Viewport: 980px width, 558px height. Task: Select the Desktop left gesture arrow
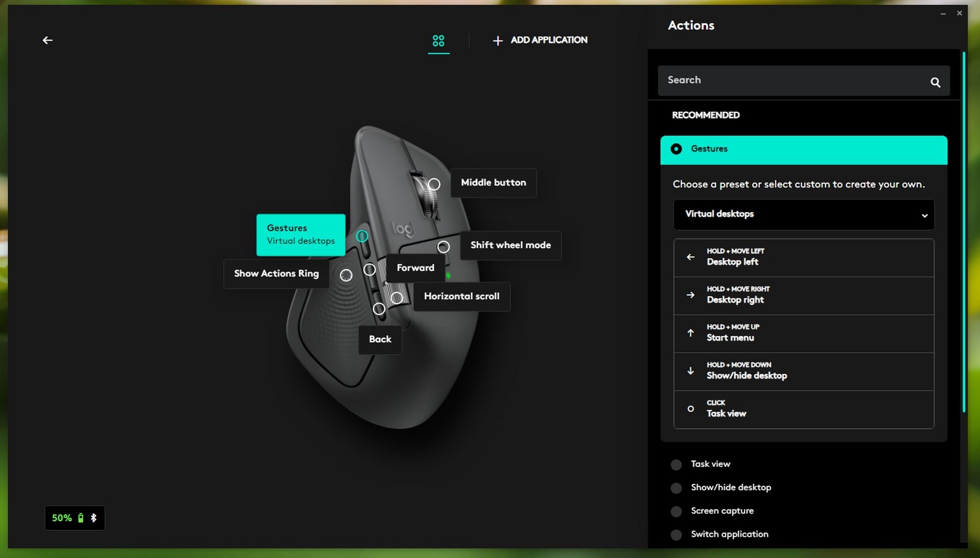(x=690, y=257)
